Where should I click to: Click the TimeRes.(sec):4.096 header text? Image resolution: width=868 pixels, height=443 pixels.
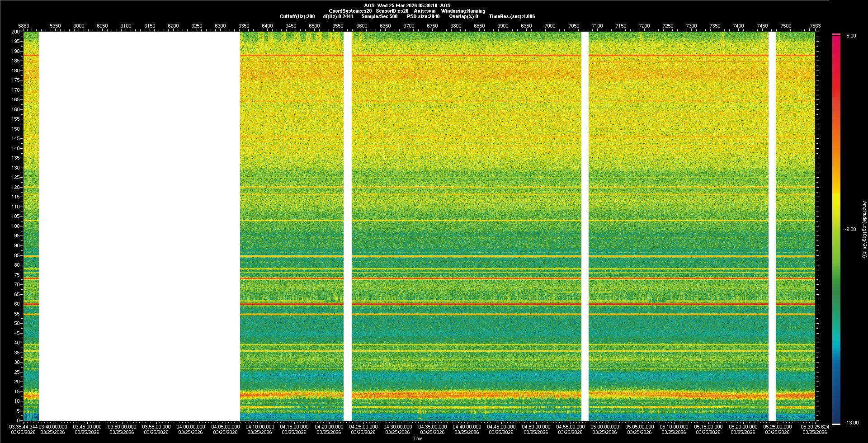point(512,16)
